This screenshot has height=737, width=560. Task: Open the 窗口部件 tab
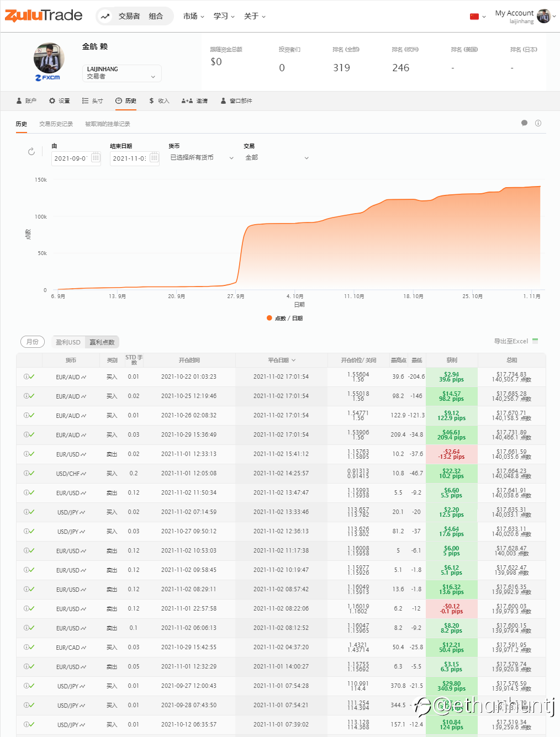pyautogui.click(x=236, y=100)
